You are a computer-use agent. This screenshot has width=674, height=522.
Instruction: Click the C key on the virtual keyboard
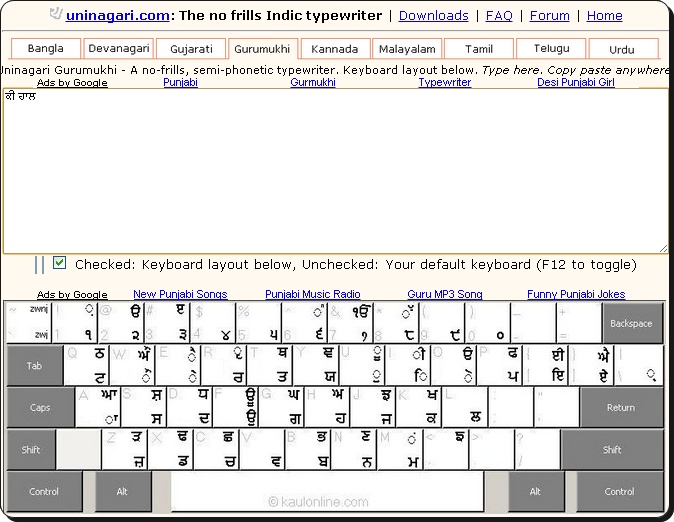click(217, 449)
